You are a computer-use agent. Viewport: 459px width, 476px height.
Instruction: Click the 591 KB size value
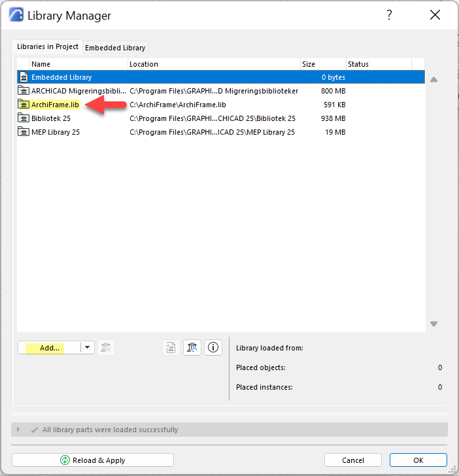coord(334,105)
